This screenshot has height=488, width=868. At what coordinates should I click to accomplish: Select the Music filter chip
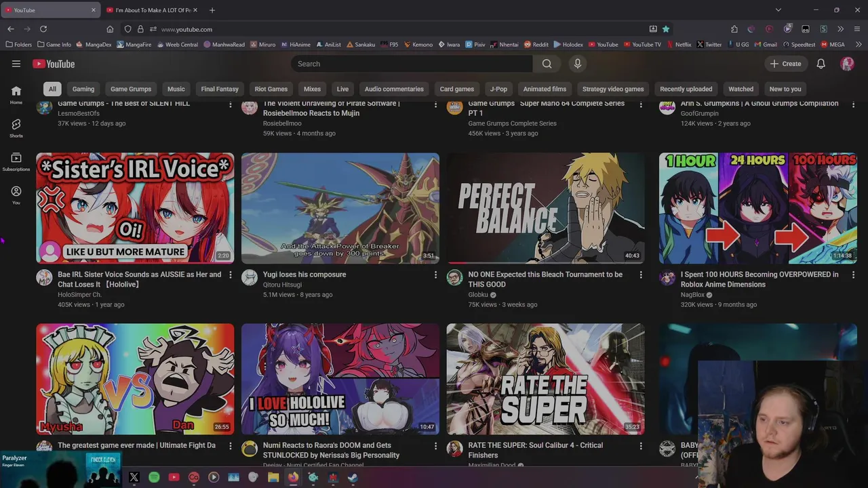pos(176,89)
